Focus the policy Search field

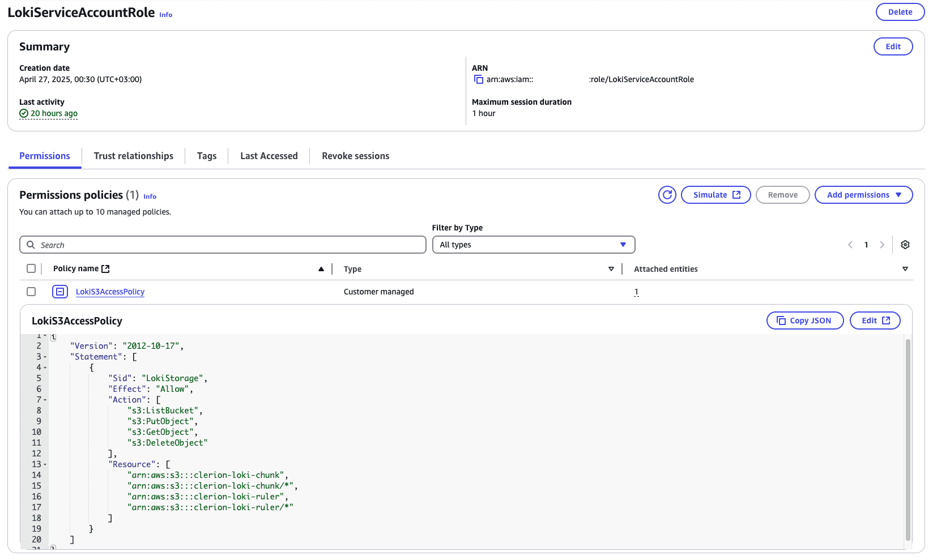point(223,245)
